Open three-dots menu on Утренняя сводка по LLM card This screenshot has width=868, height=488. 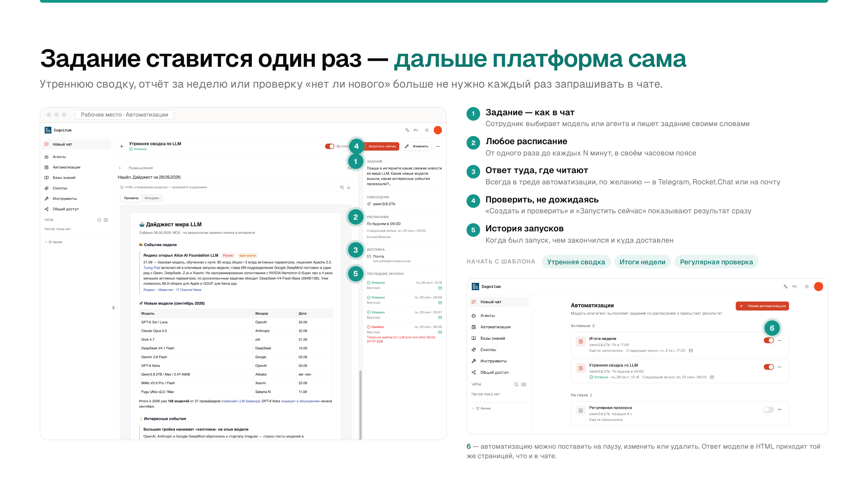779,367
